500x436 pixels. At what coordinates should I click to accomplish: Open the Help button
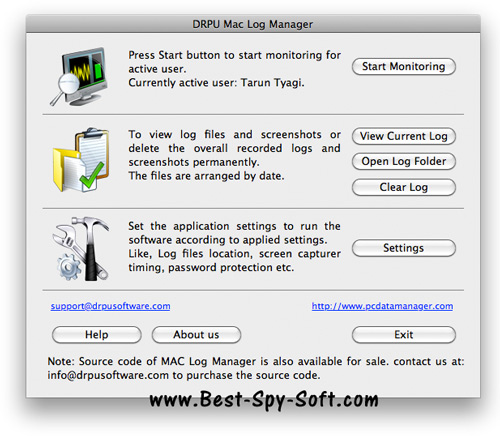(97, 335)
